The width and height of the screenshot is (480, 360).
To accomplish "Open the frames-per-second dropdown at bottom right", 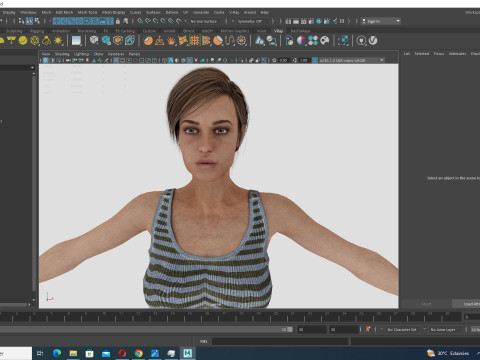I will tap(475, 329).
